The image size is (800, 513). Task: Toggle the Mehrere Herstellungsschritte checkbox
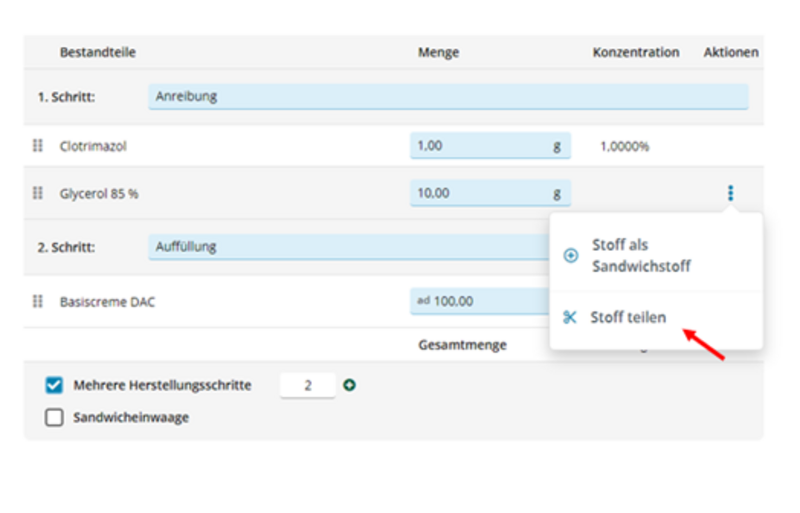pos(55,385)
